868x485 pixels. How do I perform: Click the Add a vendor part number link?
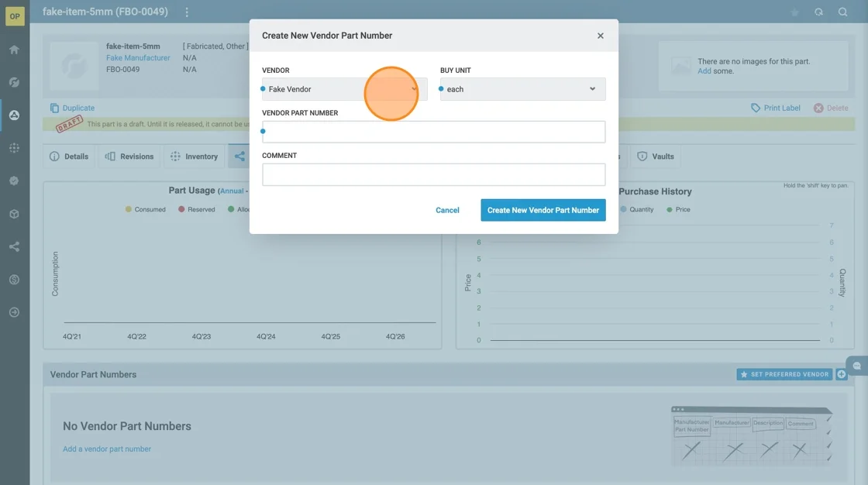coord(107,449)
